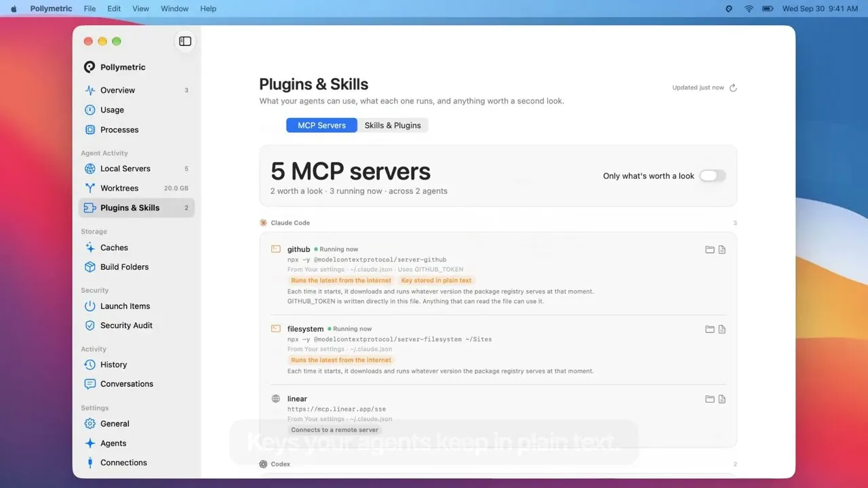This screenshot has width=868, height=488.
Task: Click the "2 worth a look" summary line
Action: pyautogui.click(x=359, y=191)
